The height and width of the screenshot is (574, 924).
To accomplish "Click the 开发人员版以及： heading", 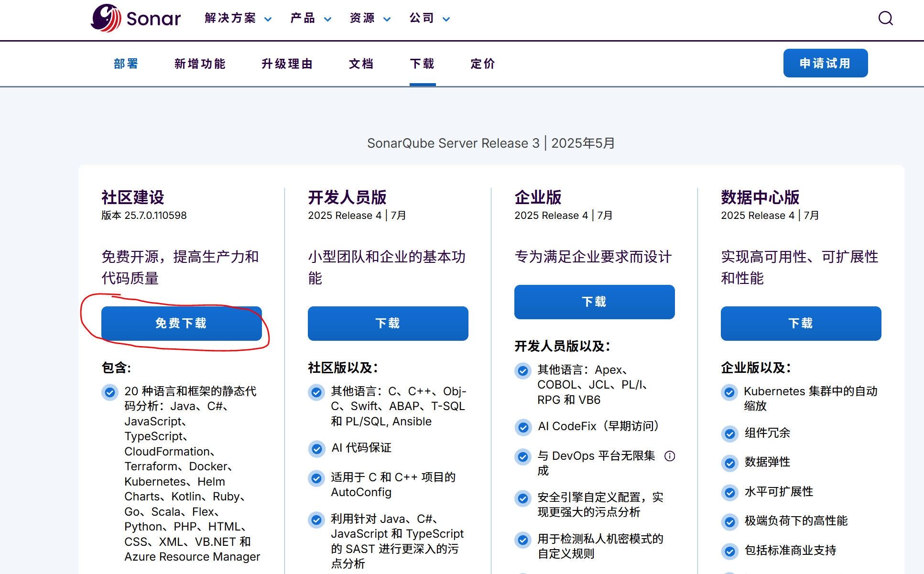I will tap(562, 346).
